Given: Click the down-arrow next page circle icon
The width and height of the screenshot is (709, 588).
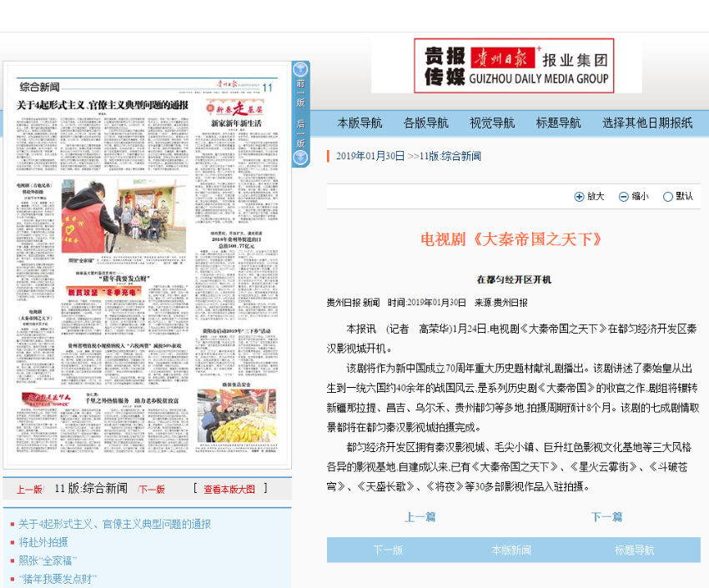Looking at the screenshot, I should click(300, 158).
